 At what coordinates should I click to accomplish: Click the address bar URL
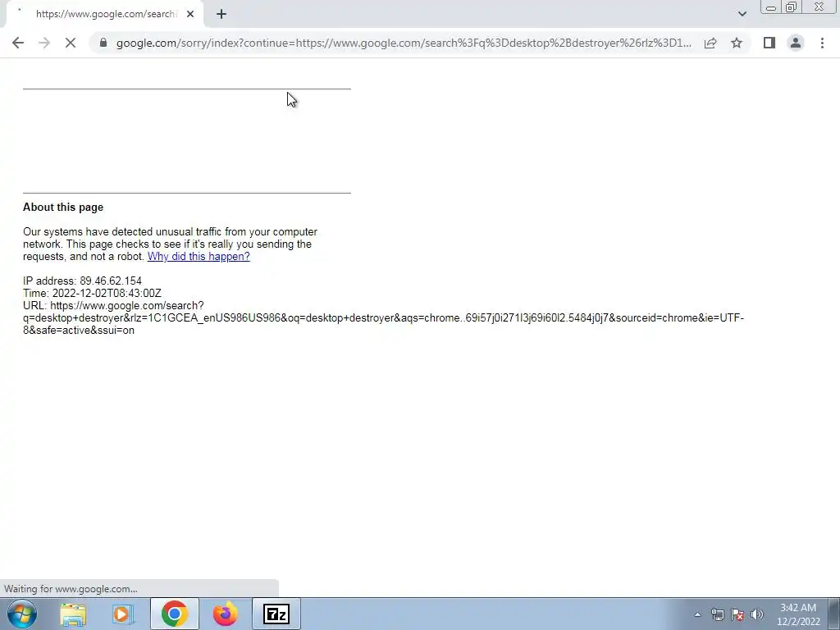pos(404,43)
